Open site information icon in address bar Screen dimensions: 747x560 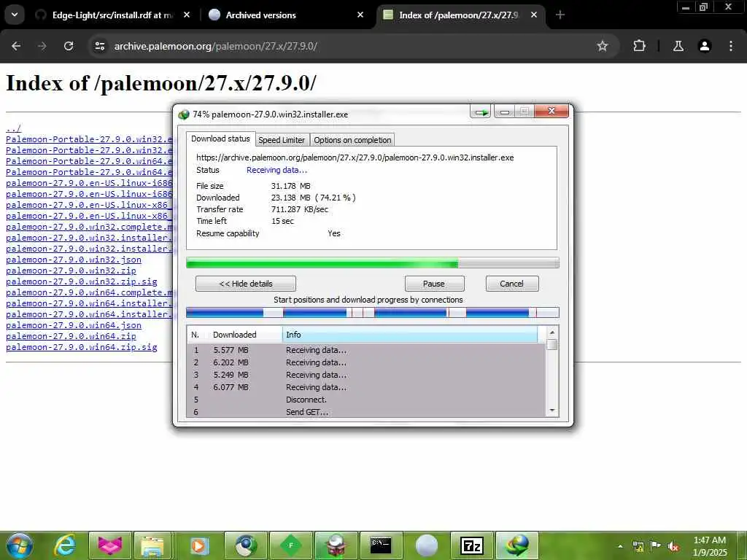tap(99, 46)
